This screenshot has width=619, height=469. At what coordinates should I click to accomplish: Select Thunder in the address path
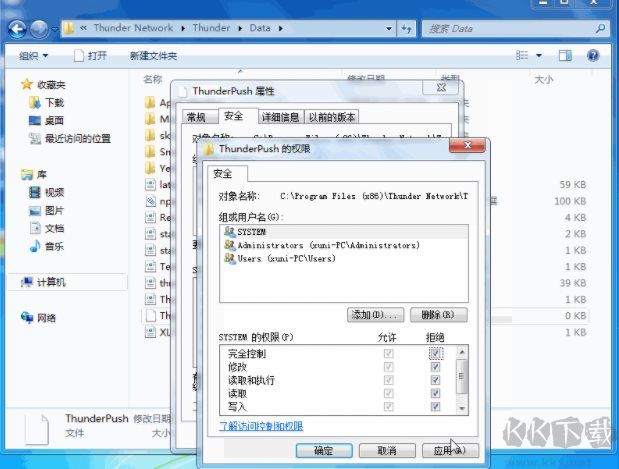211,28
